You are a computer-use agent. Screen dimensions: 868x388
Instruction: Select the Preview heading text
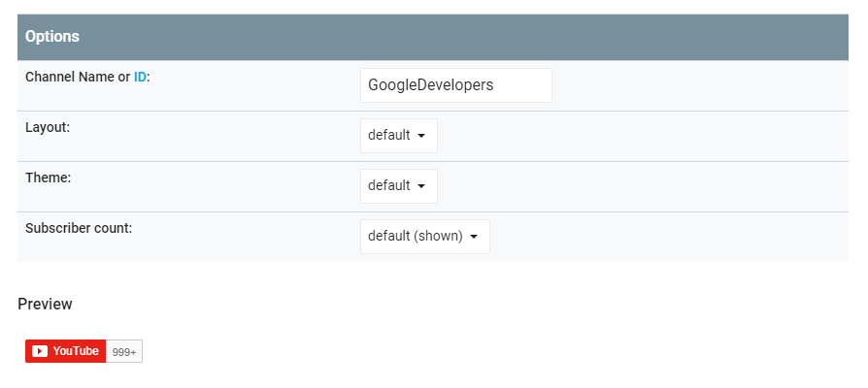45,304
